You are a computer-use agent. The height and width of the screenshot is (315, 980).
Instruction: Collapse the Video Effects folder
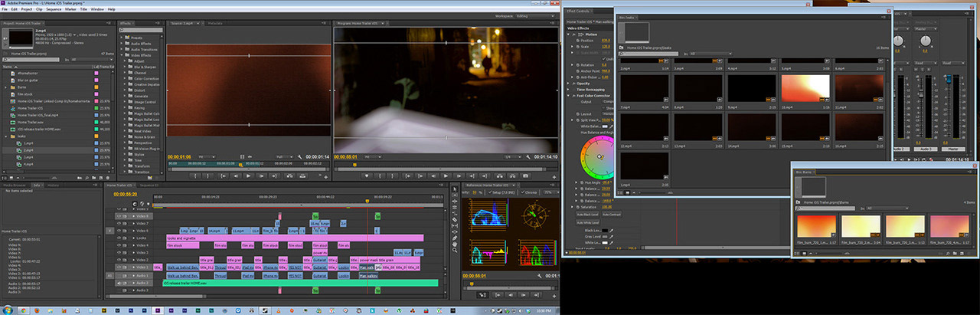coord(122,55)
